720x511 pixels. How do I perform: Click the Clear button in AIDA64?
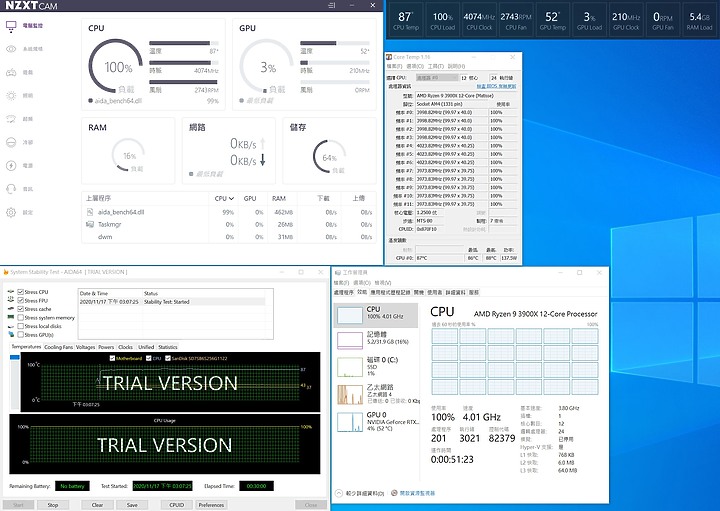[97, 505]
